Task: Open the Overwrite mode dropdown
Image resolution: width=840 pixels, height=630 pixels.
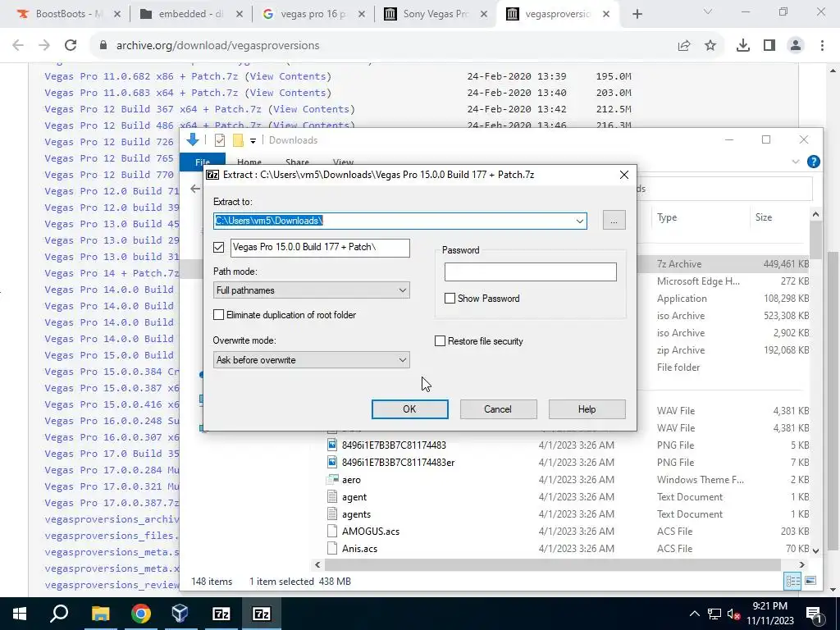Action: [x=311, y=360]
